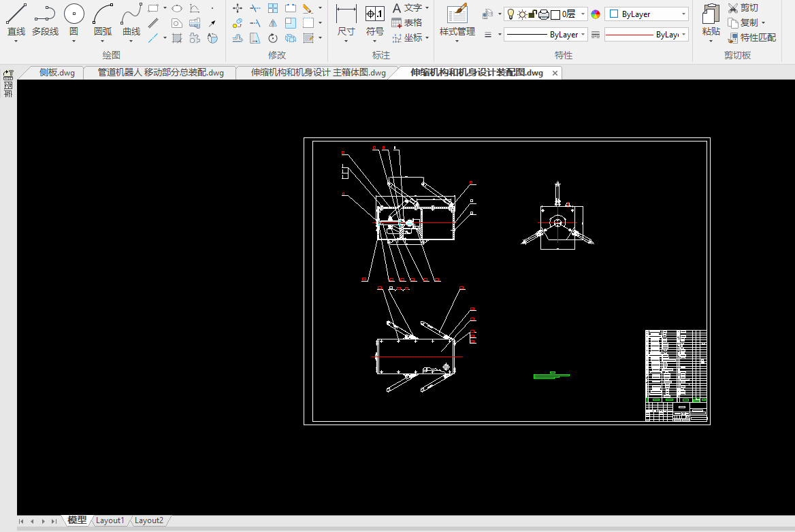Switch to the 侧板.dwg tab
The height and width of the screenshot is (532, 795).
coord(56,73)
